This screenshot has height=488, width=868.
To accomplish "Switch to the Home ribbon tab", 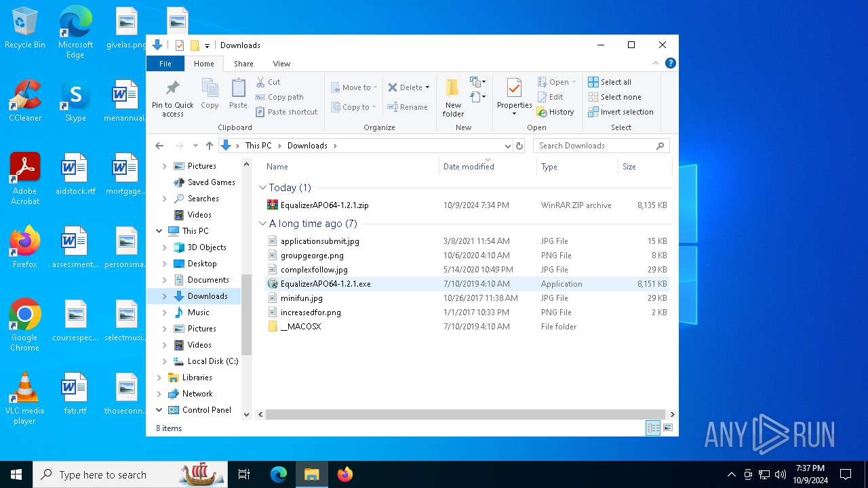I will click(204, 64).
